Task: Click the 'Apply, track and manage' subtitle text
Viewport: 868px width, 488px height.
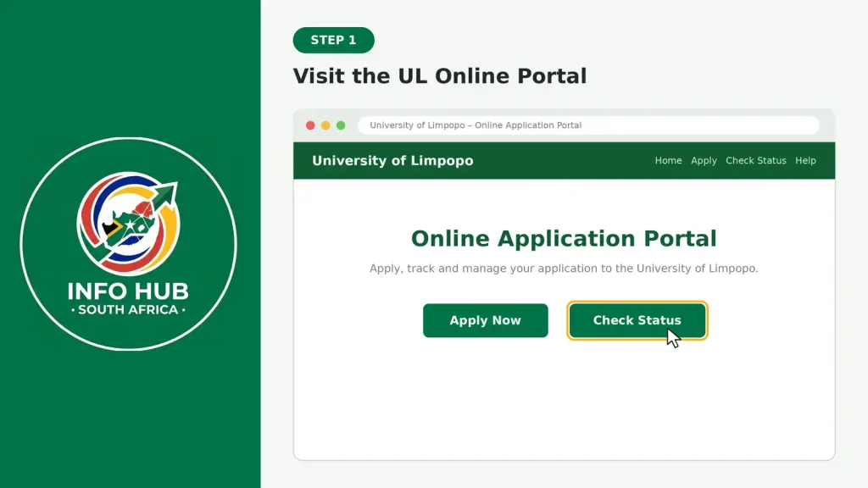Action: [564, 269]
